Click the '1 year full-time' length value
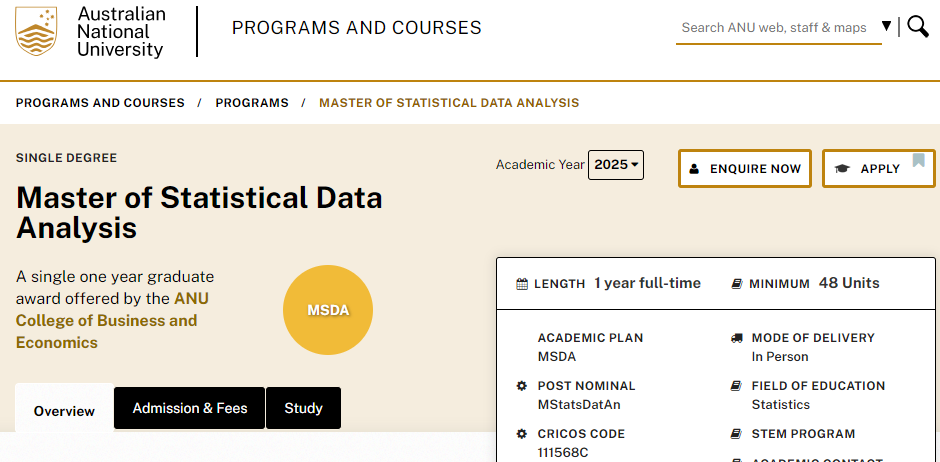Viewport: 940px width, 462px height. (647, 283)
